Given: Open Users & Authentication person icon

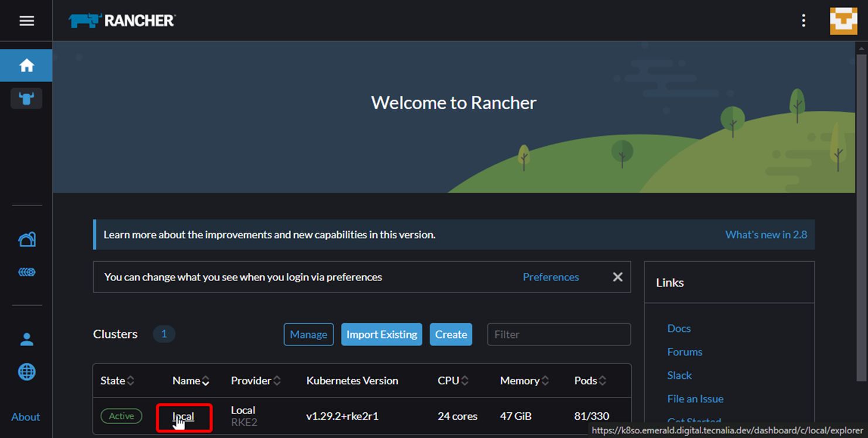Looking at the screenshot, I should (x=26, y=339).
